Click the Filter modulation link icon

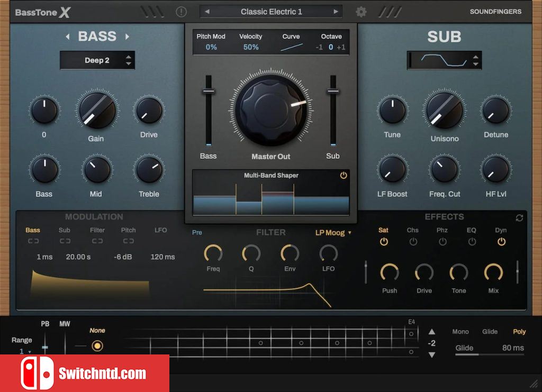[x=97, y=241]
